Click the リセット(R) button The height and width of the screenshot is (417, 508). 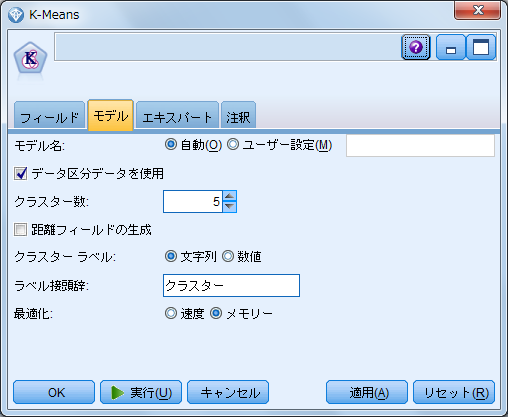454,392
